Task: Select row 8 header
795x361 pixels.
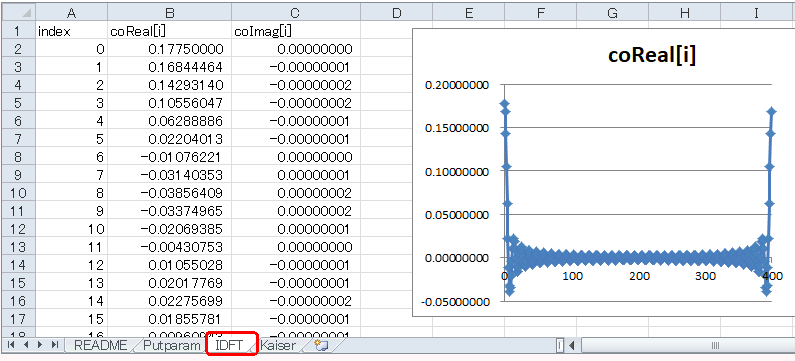Action: tap(18, 157)
